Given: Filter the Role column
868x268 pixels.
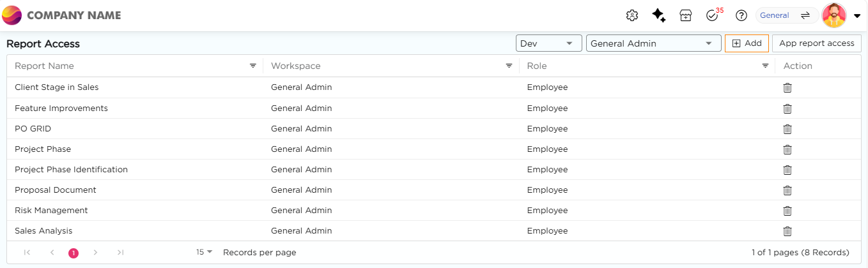Looking at the screenshot, I should tap(765, 66).
